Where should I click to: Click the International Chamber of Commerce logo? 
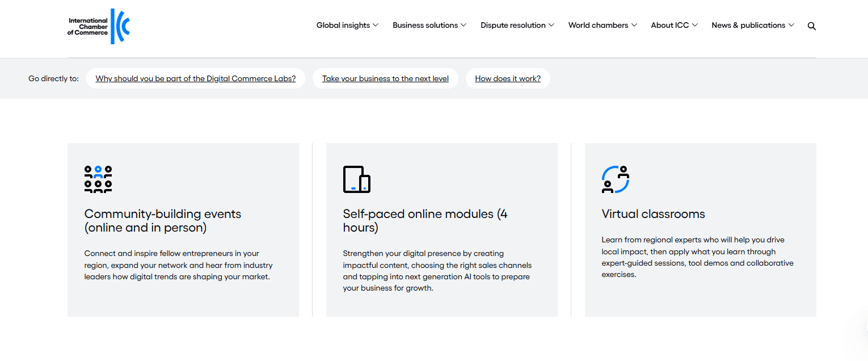99,27
